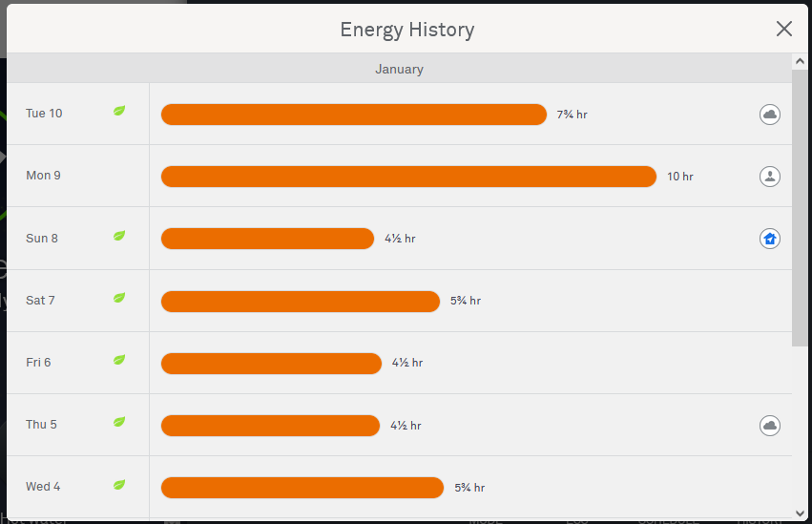
Task: Expand the Mon 9 day details
Action: point(43,176)
